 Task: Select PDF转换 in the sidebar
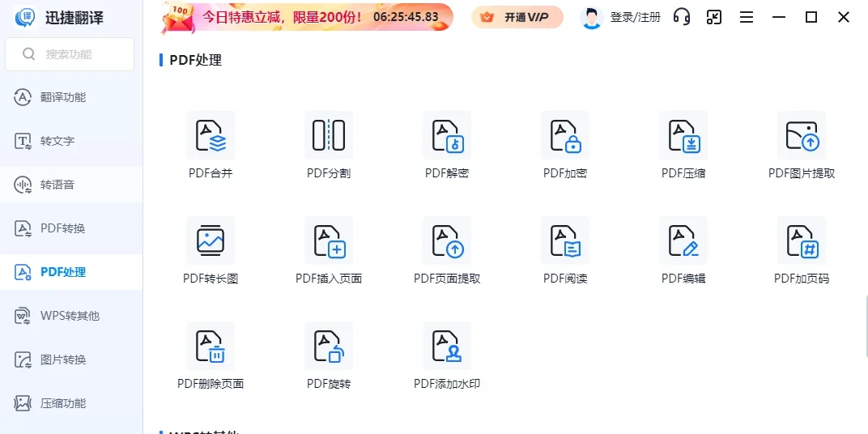point(71,228)
